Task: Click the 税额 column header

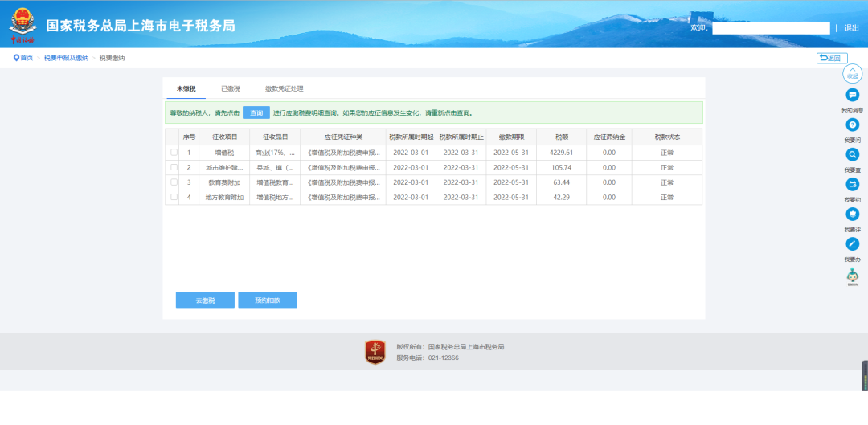Action: 561,137
